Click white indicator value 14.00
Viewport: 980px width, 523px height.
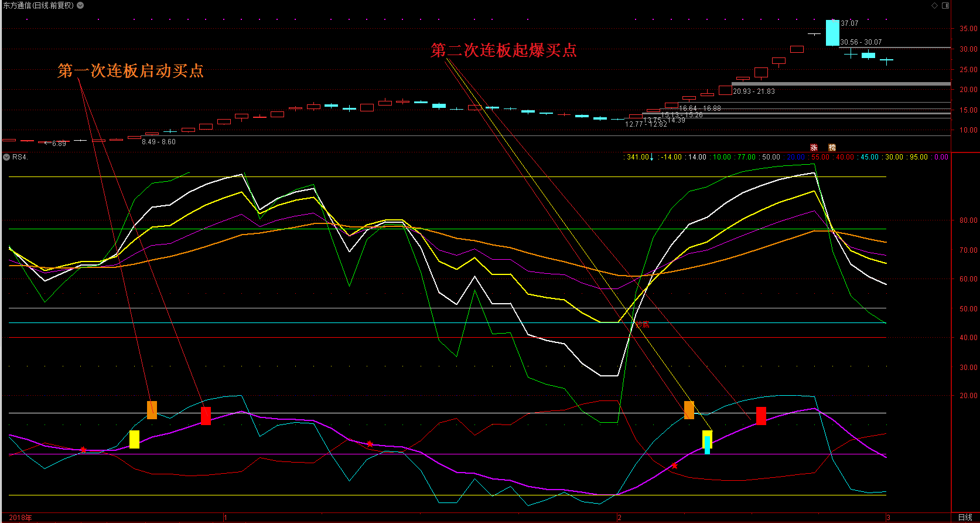pyautogui.click(x=697, y=157)
